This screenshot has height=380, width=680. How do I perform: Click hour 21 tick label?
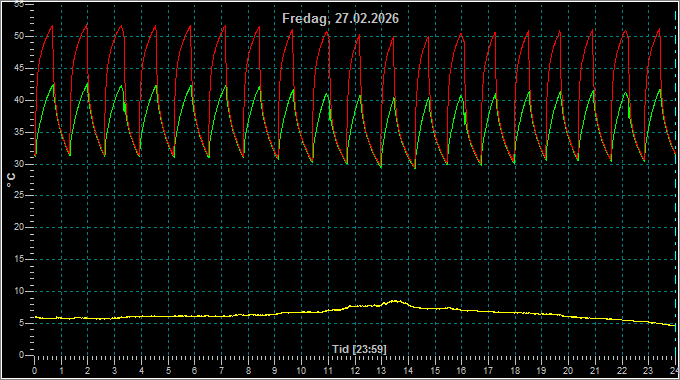pyautogui.click(x=595, y=371)
